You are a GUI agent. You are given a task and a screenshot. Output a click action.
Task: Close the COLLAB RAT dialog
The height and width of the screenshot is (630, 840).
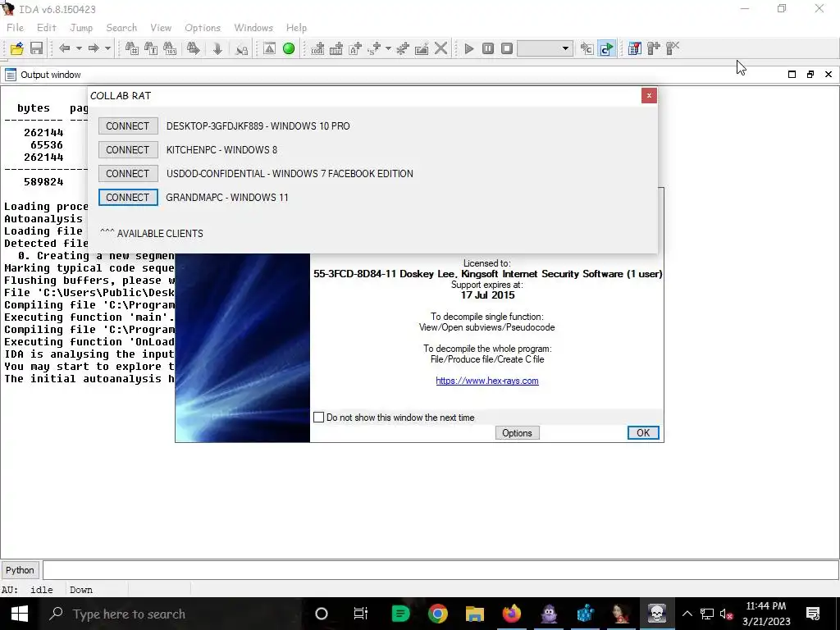pyautogui.click(x=649, y=95)
